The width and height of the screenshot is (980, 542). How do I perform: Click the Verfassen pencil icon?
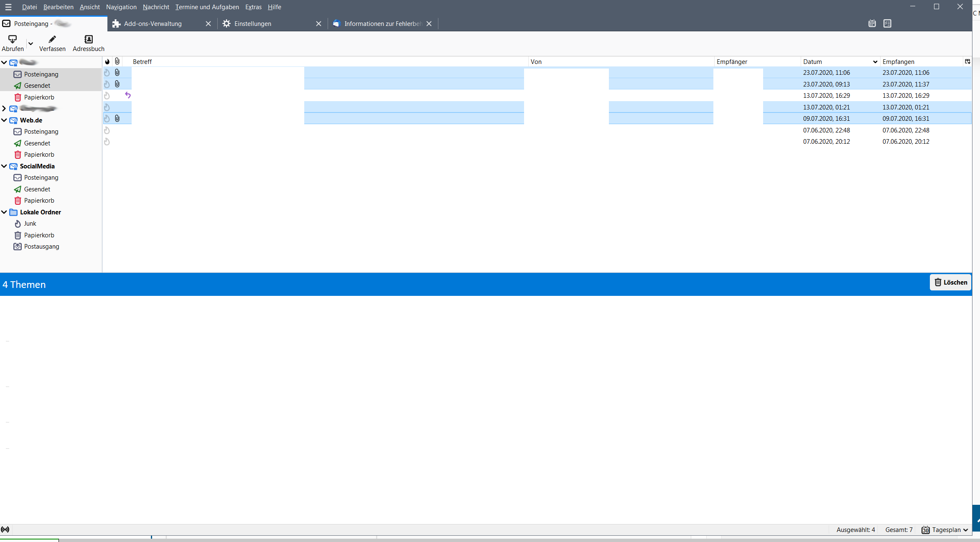click(x=52, y=39)
